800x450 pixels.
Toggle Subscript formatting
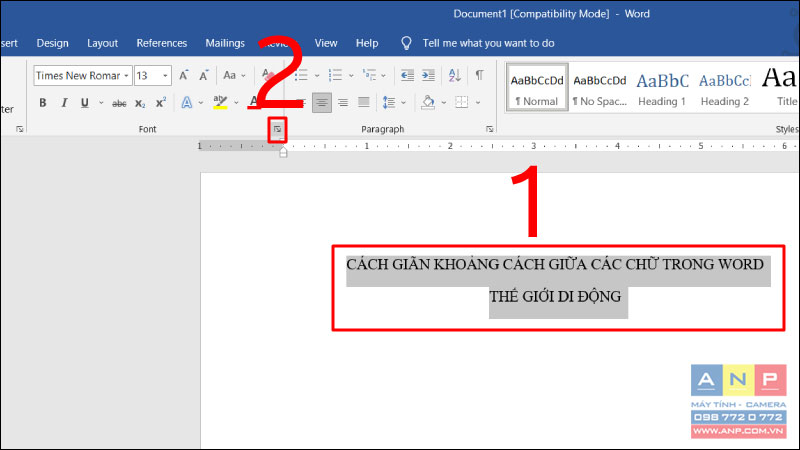point(140,103)
